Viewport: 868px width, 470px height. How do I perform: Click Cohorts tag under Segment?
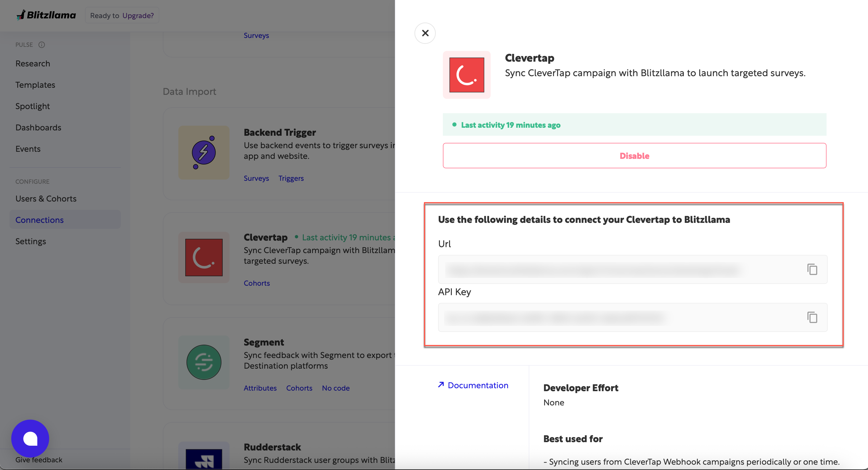click(299, 388)
